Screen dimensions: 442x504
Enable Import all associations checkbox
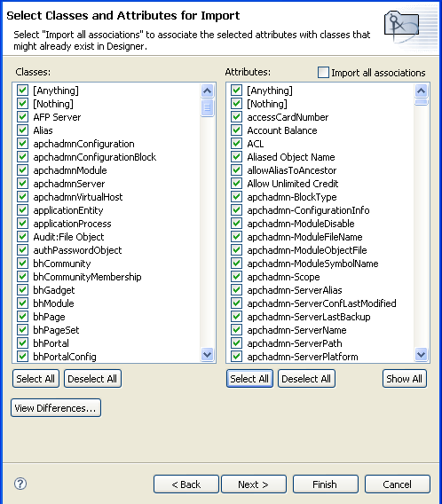(x=323, y=73)
